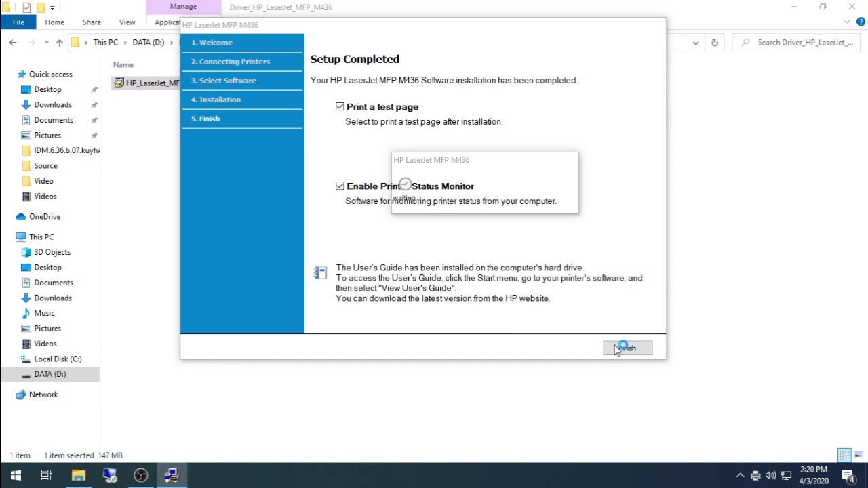Select the HP_LaserJet_MFP installer file
The image size is (868, 488).
(147, 83)
